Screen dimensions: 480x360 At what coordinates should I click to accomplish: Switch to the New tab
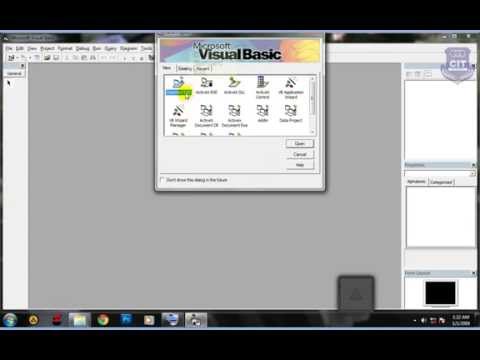tap(167, 68)
